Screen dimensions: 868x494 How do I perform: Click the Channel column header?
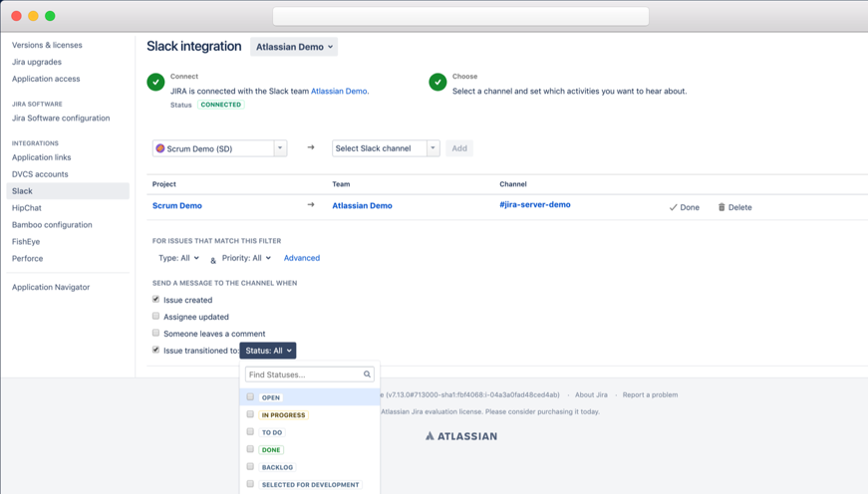pyautogui.click(x=513, y=184)
